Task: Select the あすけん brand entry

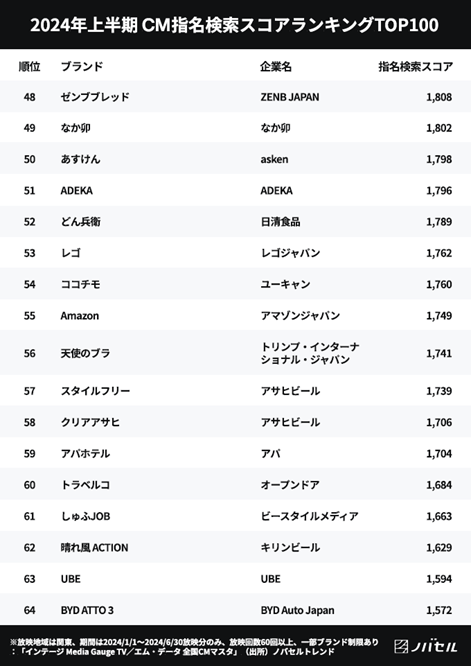Action: [x=81, y=159]
